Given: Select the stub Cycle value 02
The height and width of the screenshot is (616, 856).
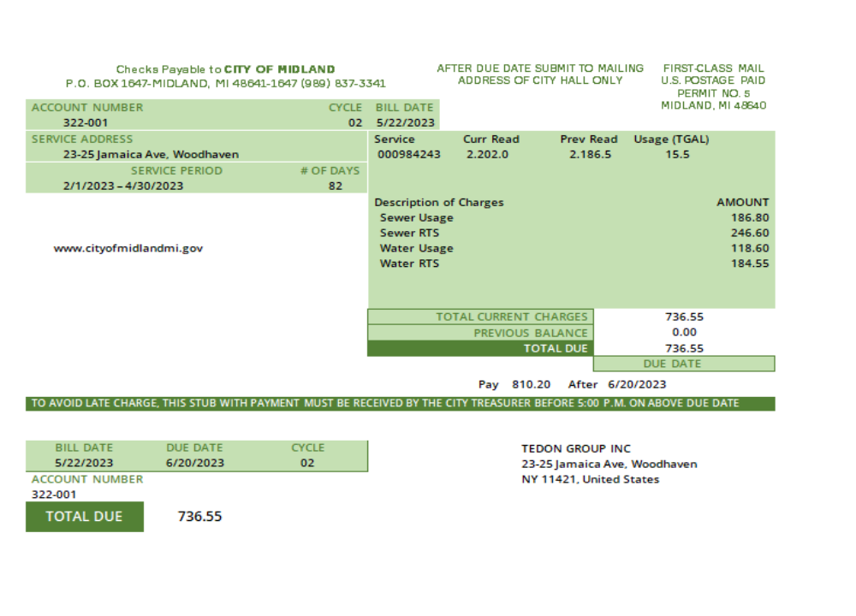Looking at the screenshot, I should click(x=307, y=463).
